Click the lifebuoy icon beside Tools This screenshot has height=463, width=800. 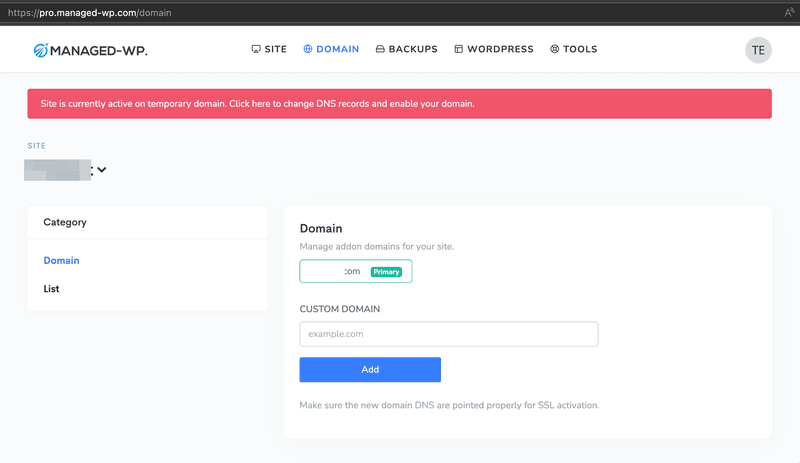(x=555, y=49)
